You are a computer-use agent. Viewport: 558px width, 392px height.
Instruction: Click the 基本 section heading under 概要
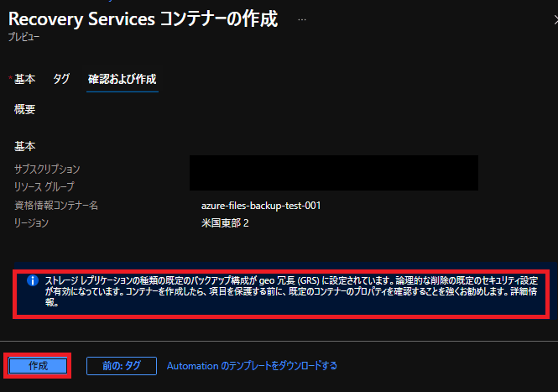click(24, 146)
